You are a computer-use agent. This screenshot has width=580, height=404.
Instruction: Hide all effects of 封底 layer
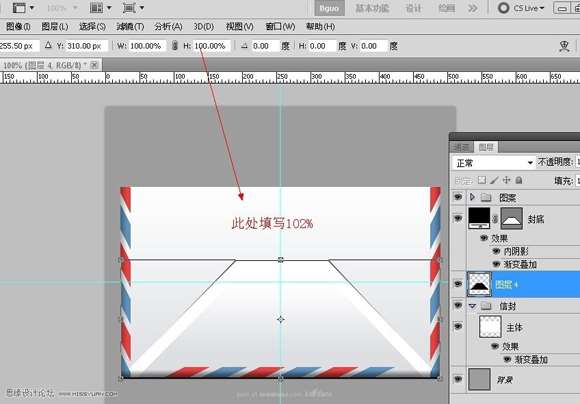pos(483,238)
